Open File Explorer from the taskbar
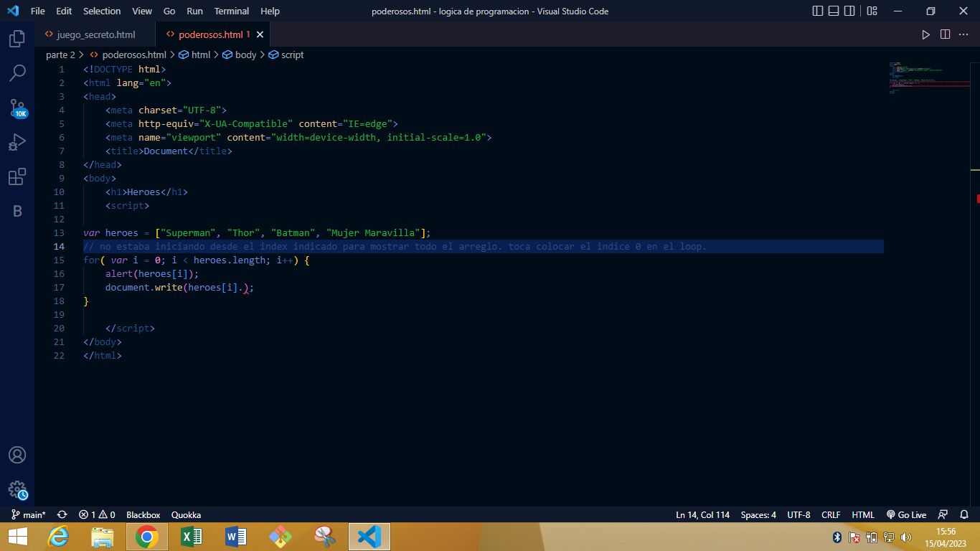 [x=103, y=537]
